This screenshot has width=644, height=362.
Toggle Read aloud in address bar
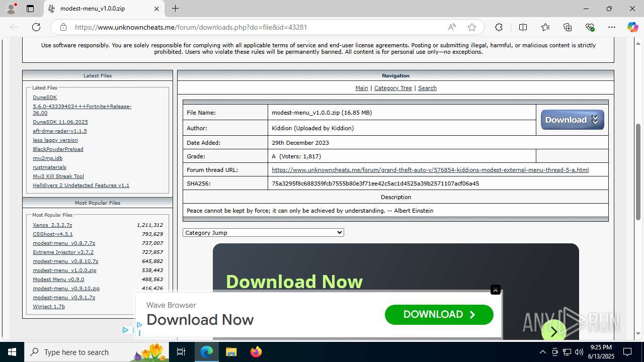click(x=452, y=27)
